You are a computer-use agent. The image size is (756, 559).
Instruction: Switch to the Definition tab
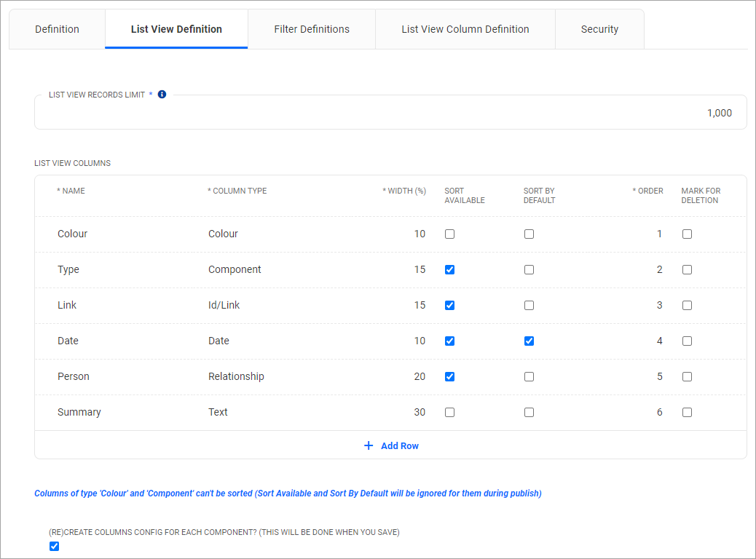(x=57, y=29)
